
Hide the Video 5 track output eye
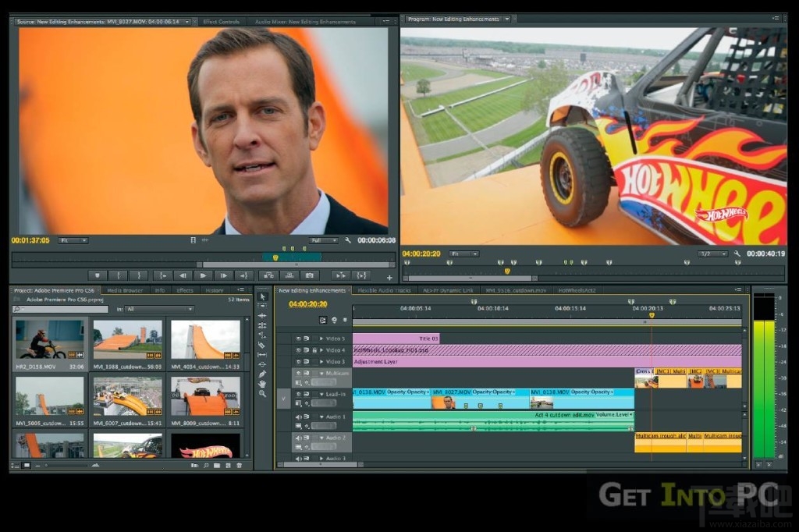(x=297, y=339)
